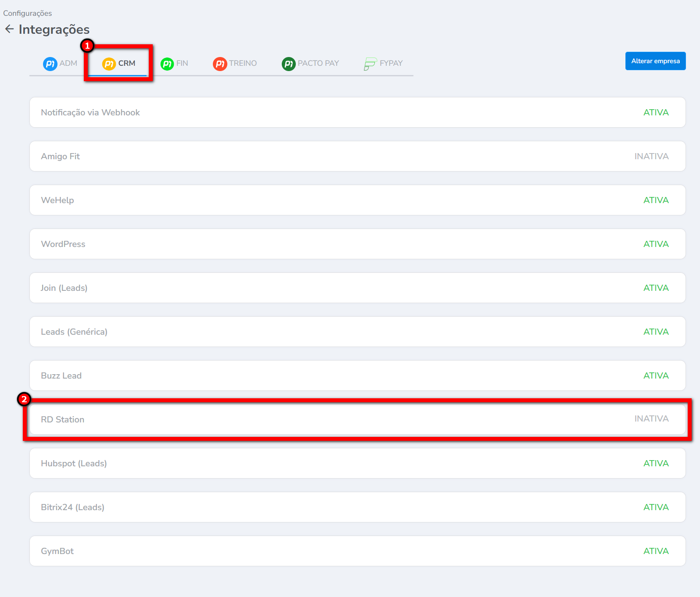Image resolution: width=700 pixels, height=597 pixels.
Task: Open the Amigo Fit integration row
Action: 61,156
